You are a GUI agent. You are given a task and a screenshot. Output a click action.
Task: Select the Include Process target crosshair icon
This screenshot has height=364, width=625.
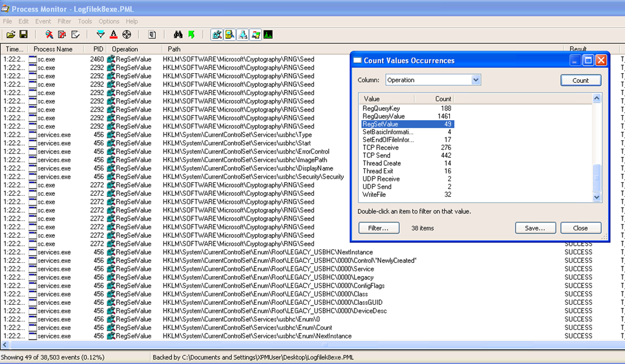(126, 35)
